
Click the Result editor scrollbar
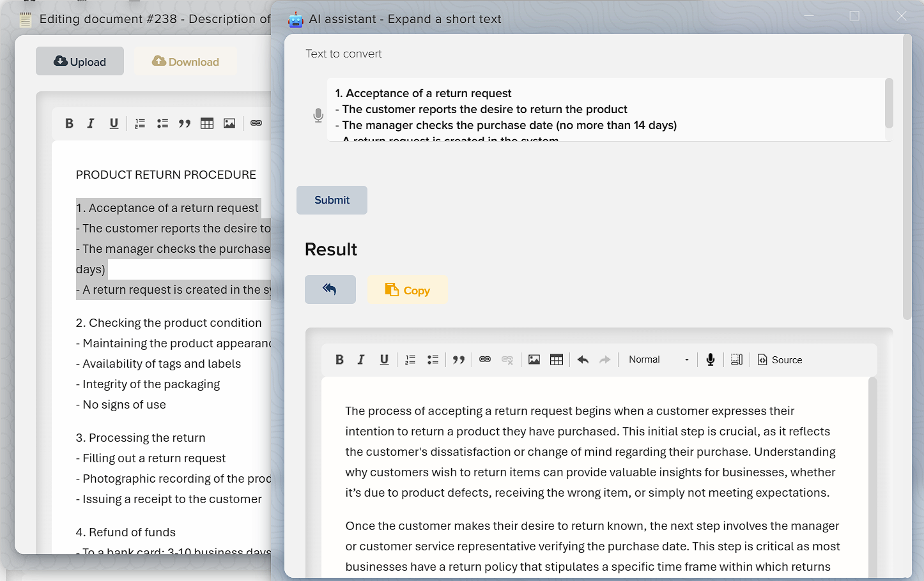point(873,478)
